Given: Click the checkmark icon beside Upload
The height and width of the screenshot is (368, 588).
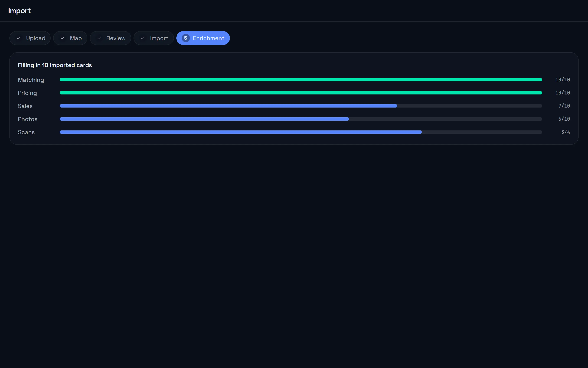Looking at the screenshot, I should [x=19, y=38].
